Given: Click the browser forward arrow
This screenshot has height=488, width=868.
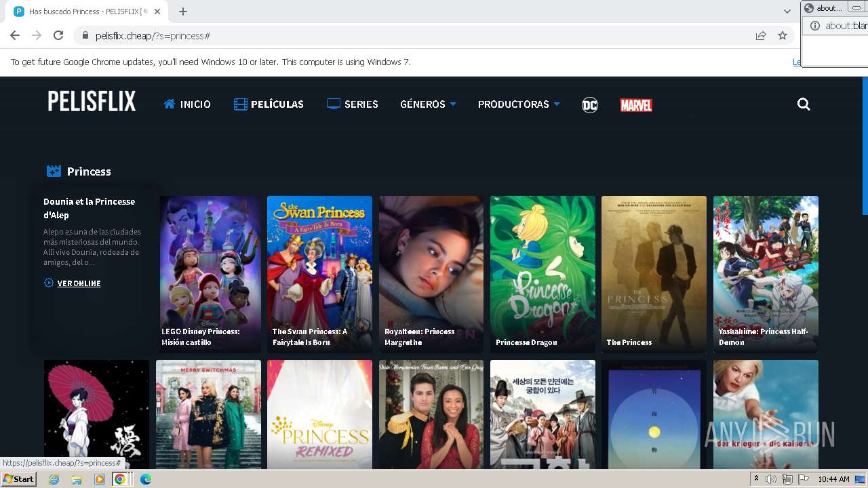Looking at the screenshot, I should point(37,35).
